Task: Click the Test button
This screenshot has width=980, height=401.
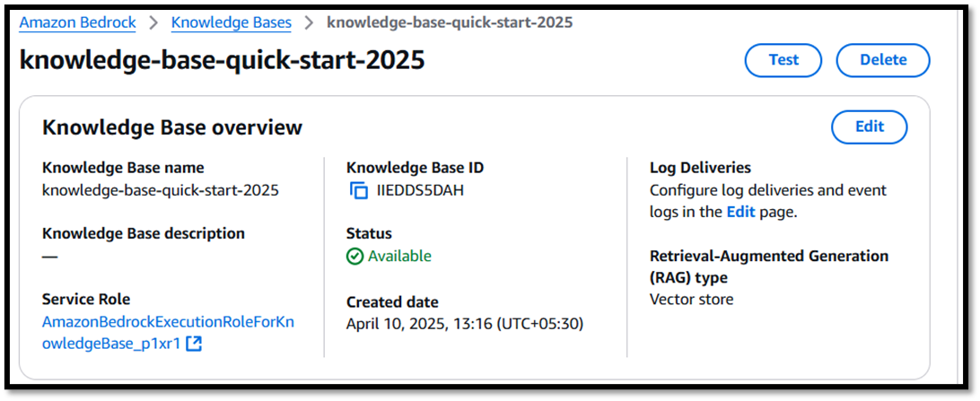Action: click(783, 60)
